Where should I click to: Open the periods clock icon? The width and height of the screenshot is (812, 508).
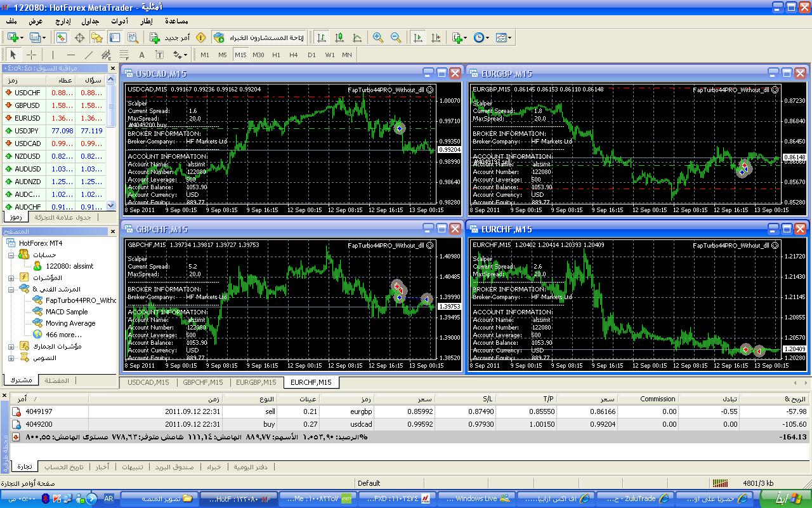tap(478, 38)
